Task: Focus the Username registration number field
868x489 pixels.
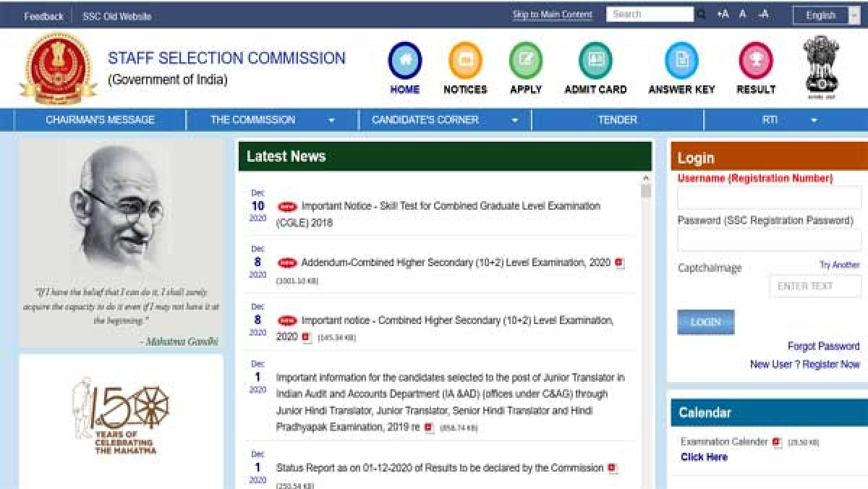Action: click(769, 197)
